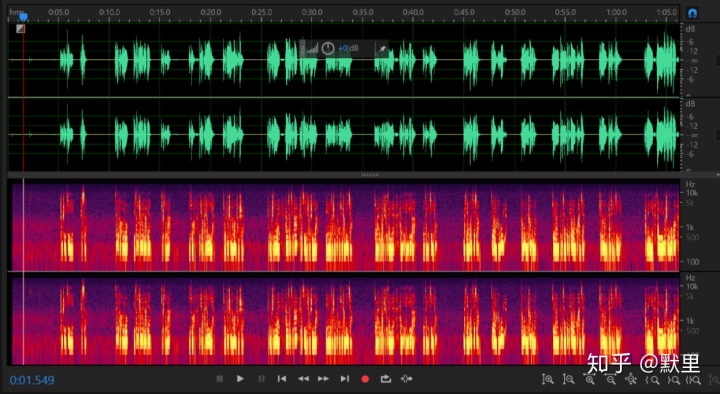
Task: Click the fade-in handle on the waveform
Action: point(20,29)
